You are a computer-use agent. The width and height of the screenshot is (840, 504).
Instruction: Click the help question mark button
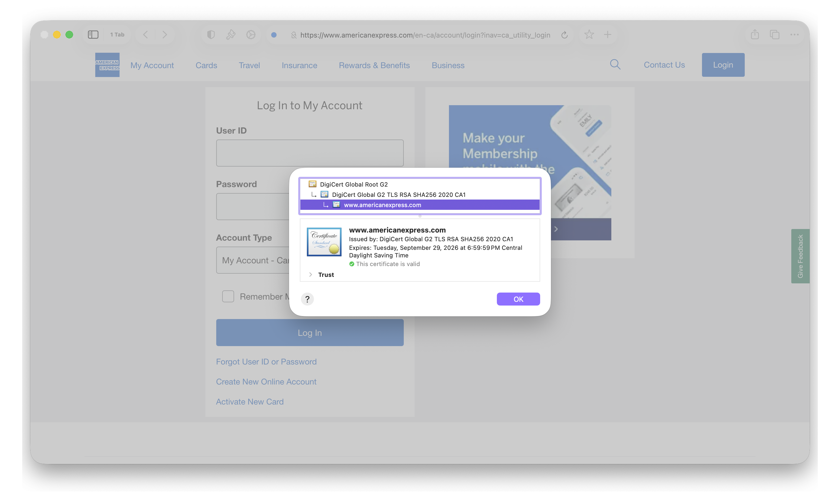tap(307, 299)
